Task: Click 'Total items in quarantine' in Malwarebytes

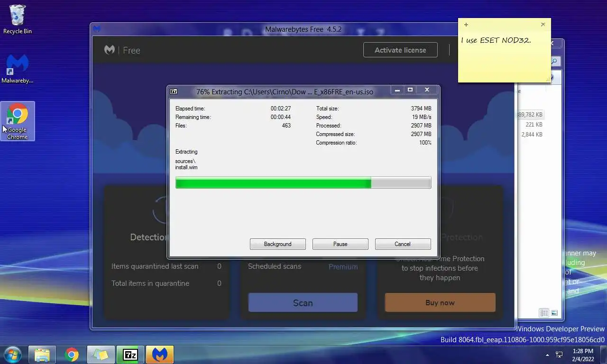Action: pos(150,283)
